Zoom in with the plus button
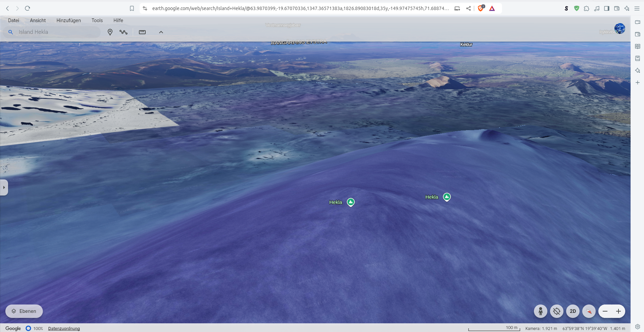This screenshot has width=644, height=332. (x=618, y=311)
